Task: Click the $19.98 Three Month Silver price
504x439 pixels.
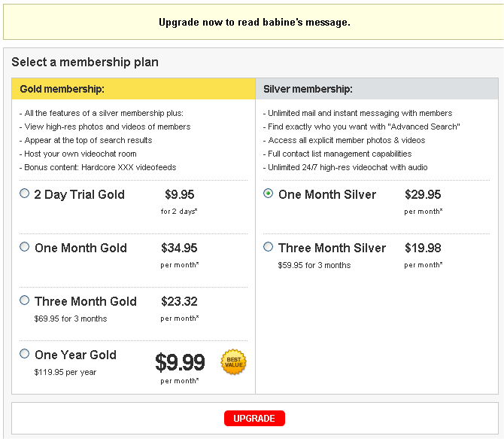Action: (x=423, y=248)
